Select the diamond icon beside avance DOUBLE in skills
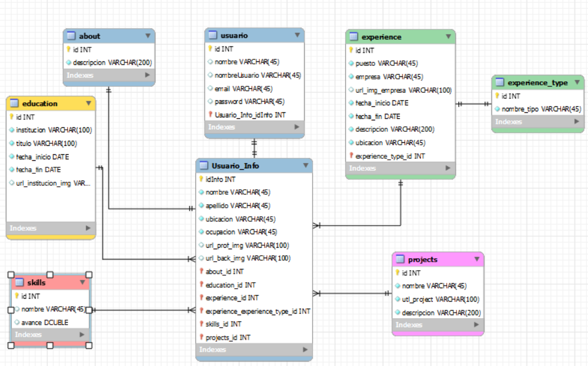Image resolution: width=588 pixels, height=366 pixels. coord(16,322)
